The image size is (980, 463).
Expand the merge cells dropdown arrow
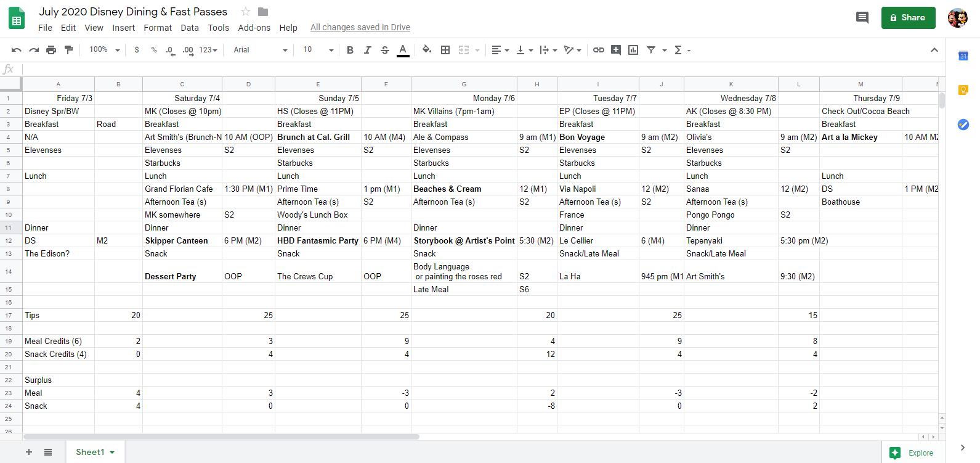click(477, 51)
